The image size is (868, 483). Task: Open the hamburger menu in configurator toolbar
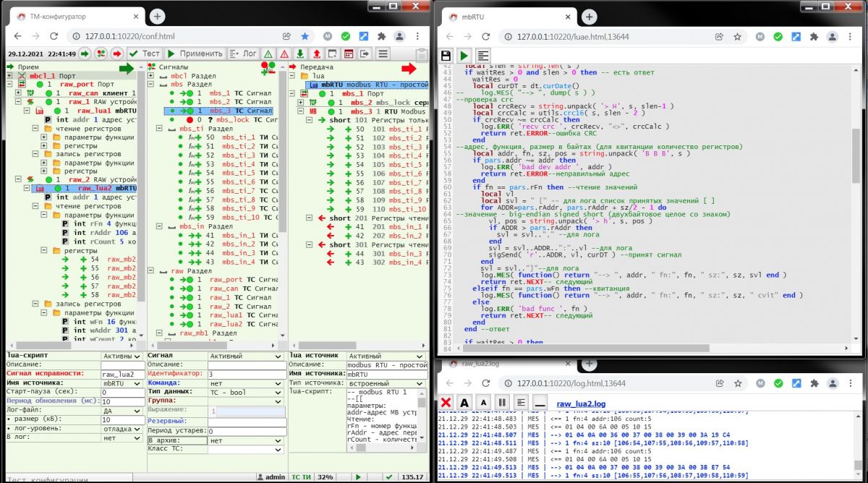(383, 54)
